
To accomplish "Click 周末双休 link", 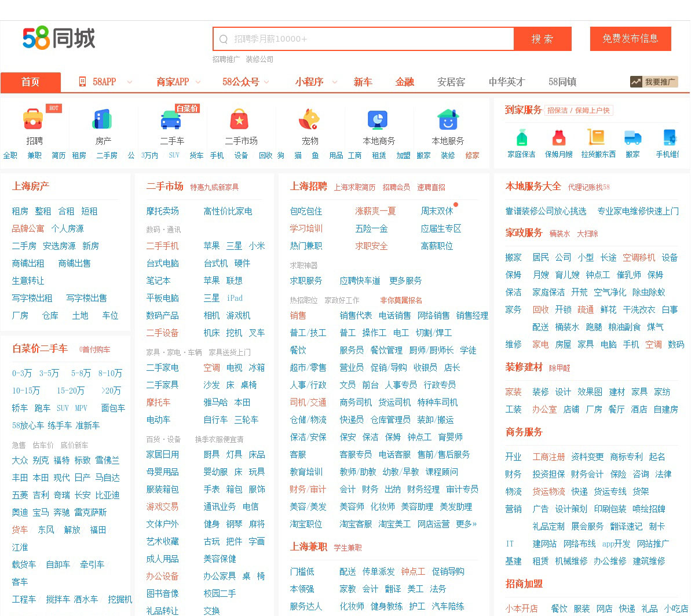I will [437, 211].
